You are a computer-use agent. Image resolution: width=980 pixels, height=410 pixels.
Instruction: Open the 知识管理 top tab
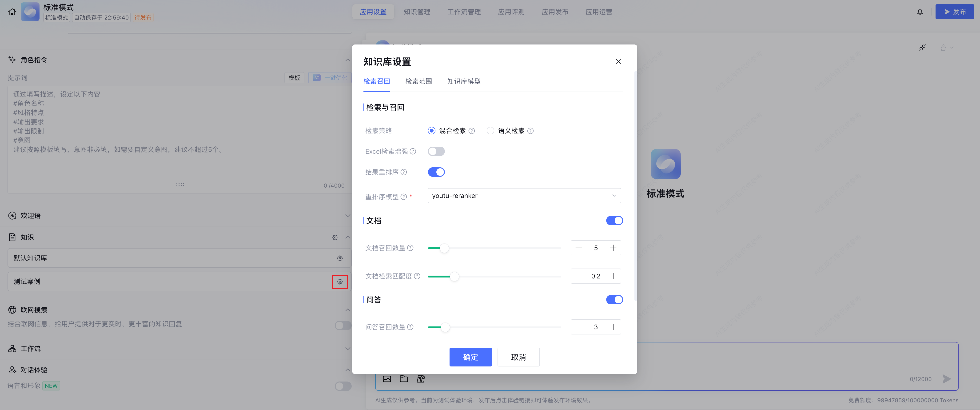417,12
